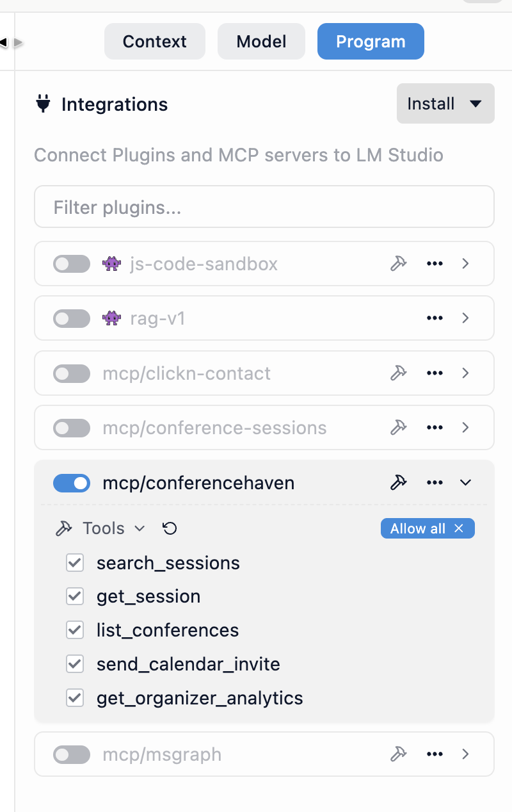Viewport: 512px width, 812px height.
Task: Click the Filter plugins search field
Action: click(x=264, y=207)
